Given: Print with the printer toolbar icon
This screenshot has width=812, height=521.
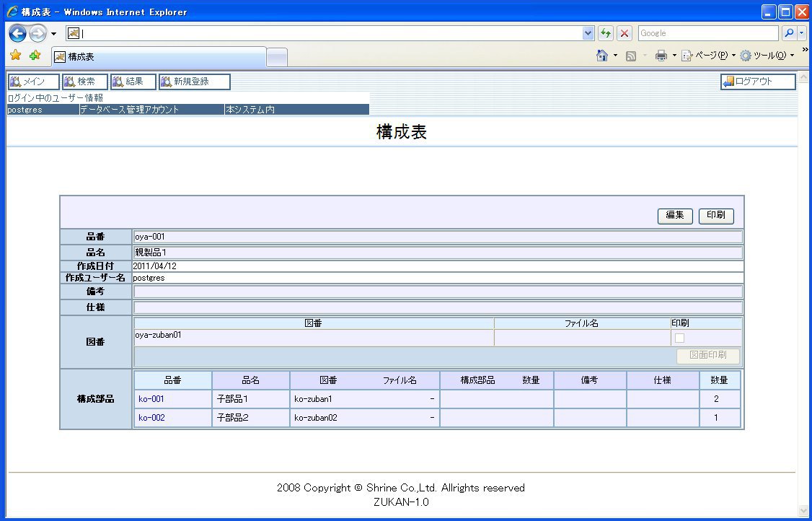Looking at the screenshot, I should [661, 56].
